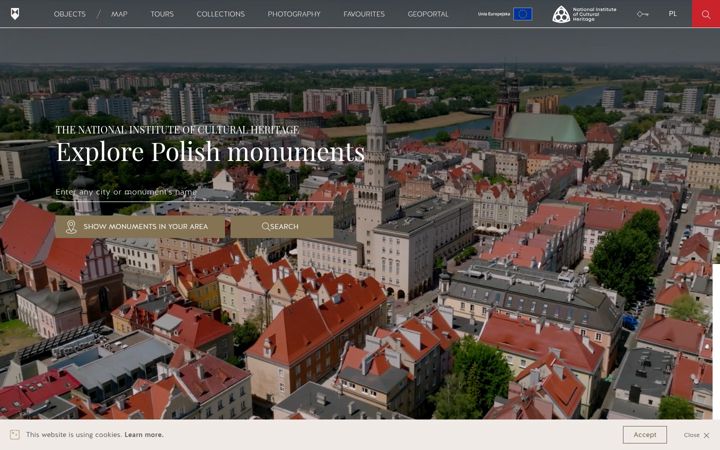The height and width of the screenshot is (450, 720).
Task: Open the Collections menu item
Action: click(220, 14)
